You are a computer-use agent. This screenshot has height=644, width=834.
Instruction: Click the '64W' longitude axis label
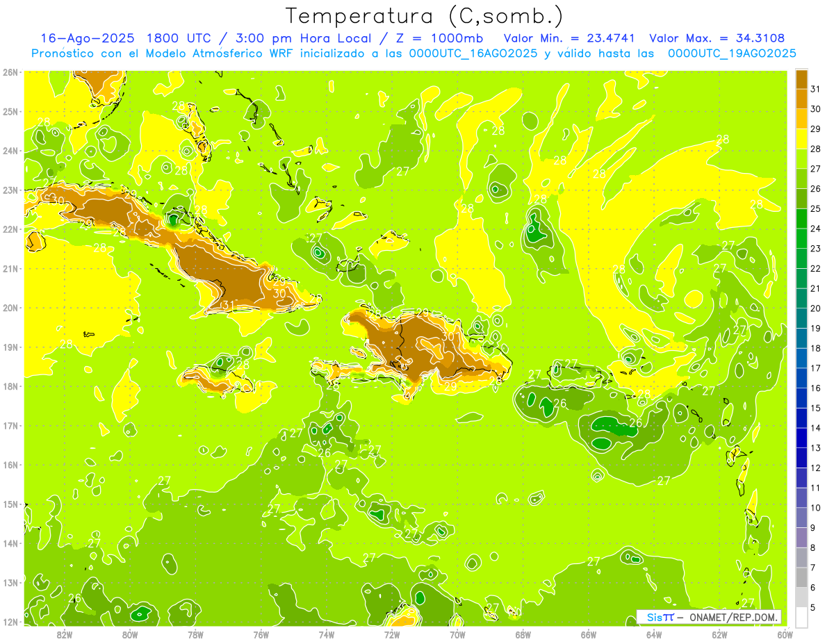point(654,634)
